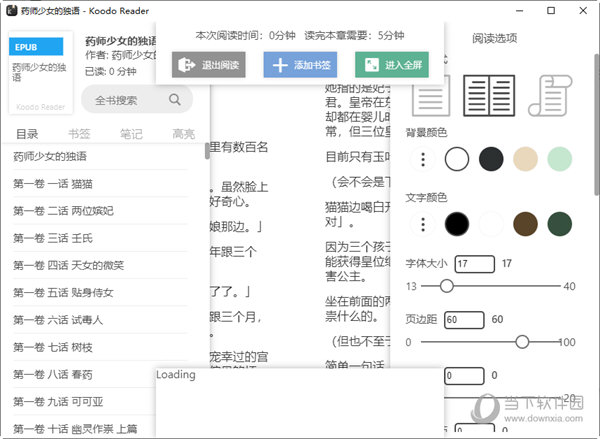The height and width of the screenshot is (439, 600).
Task: Click the 页边距 label
Action: point(421,319)
